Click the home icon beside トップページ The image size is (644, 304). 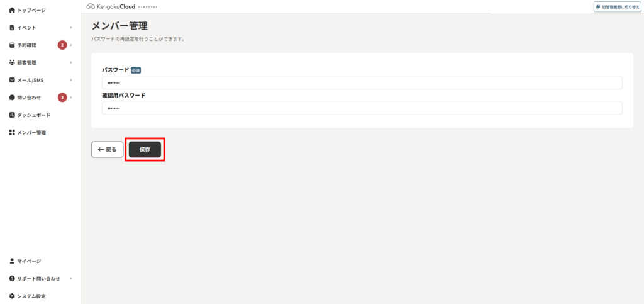[12, 10]
